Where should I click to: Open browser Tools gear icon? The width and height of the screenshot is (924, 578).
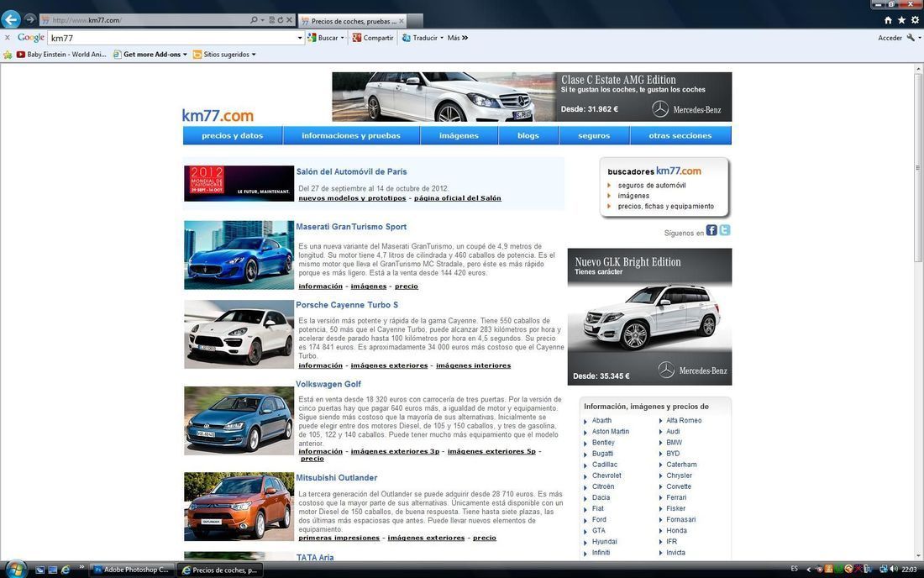click(915, 20)
